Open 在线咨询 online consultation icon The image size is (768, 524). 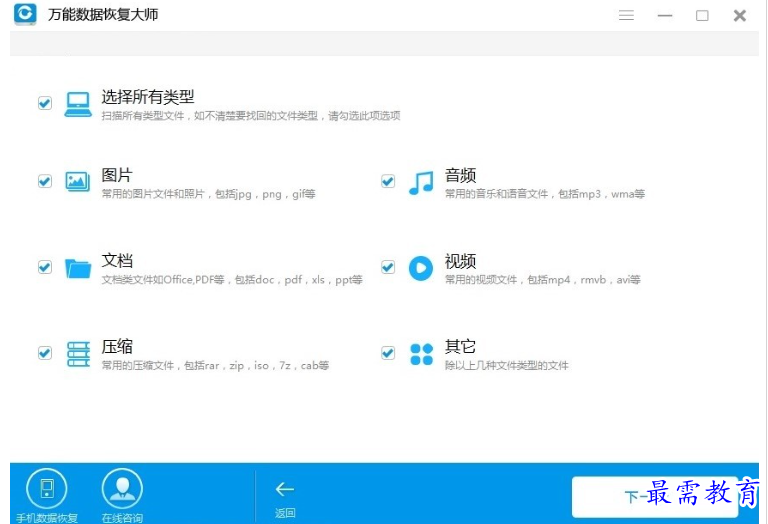(x=122, y=488)
